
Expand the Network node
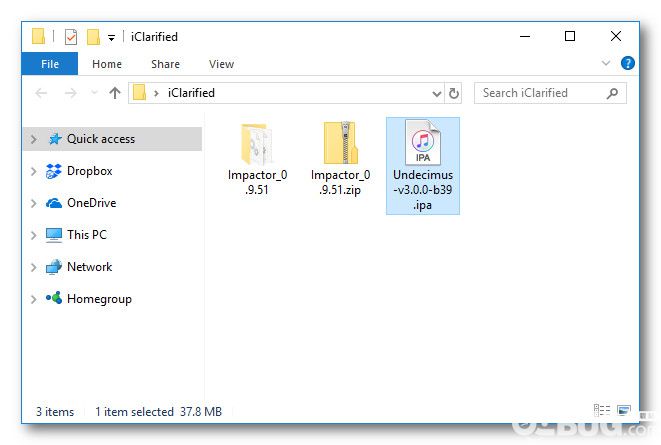pyautogui.click(x=33, y=267)
